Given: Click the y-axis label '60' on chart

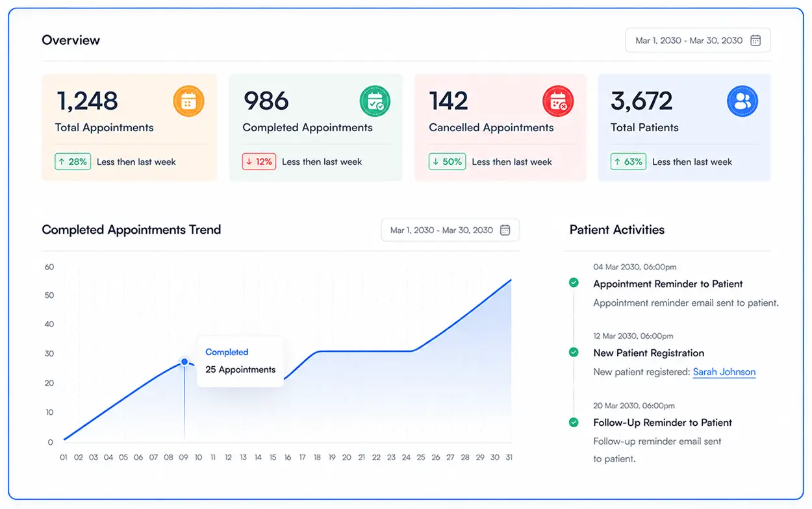Looking at the screenshot, I should coord(49,267).
